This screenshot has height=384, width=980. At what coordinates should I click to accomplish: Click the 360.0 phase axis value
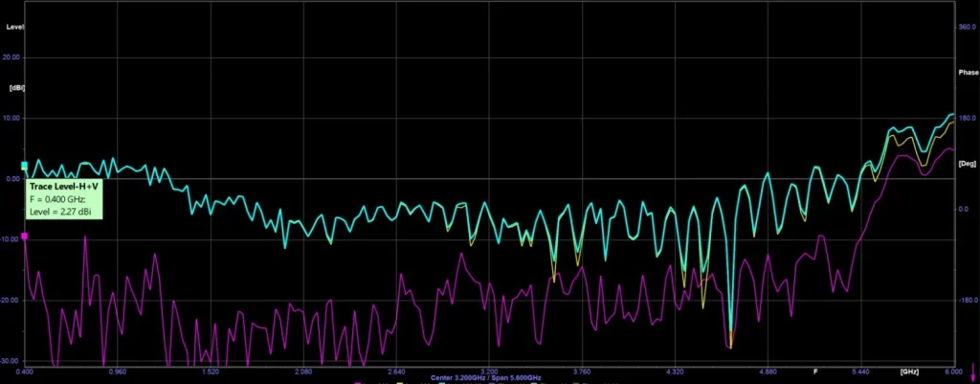967,27
